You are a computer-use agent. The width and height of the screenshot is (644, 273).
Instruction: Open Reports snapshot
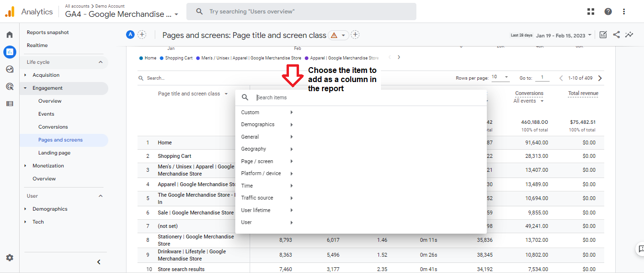click(48, 33)
